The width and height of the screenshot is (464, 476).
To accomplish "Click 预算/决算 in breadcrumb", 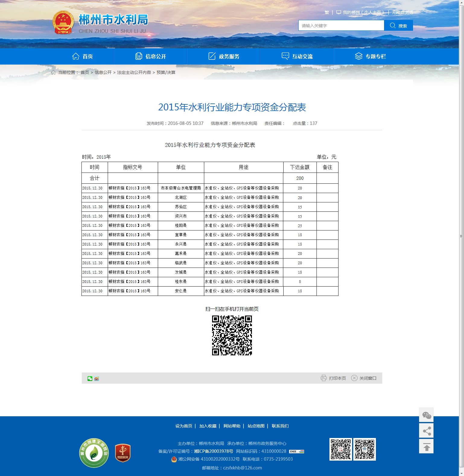I will [166, 72].
